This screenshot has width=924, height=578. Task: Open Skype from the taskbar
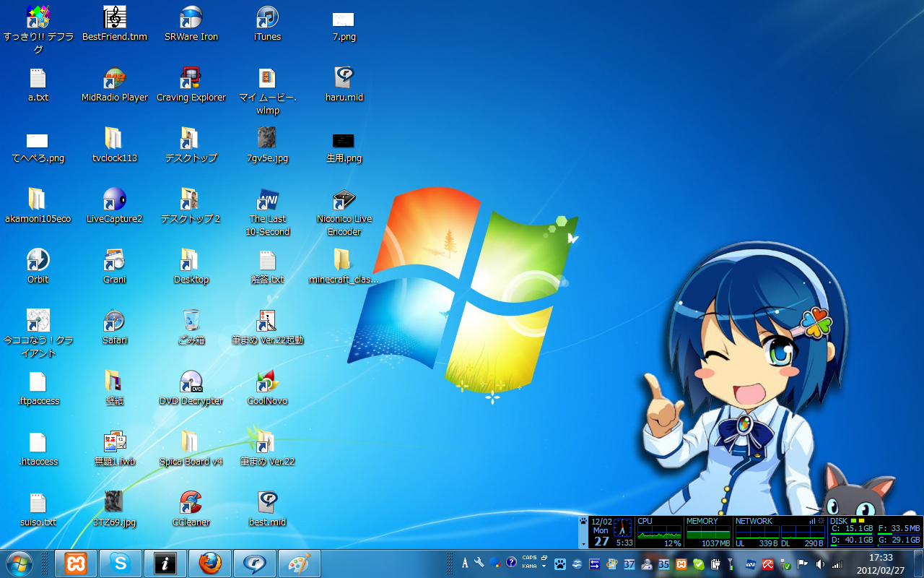121,564
